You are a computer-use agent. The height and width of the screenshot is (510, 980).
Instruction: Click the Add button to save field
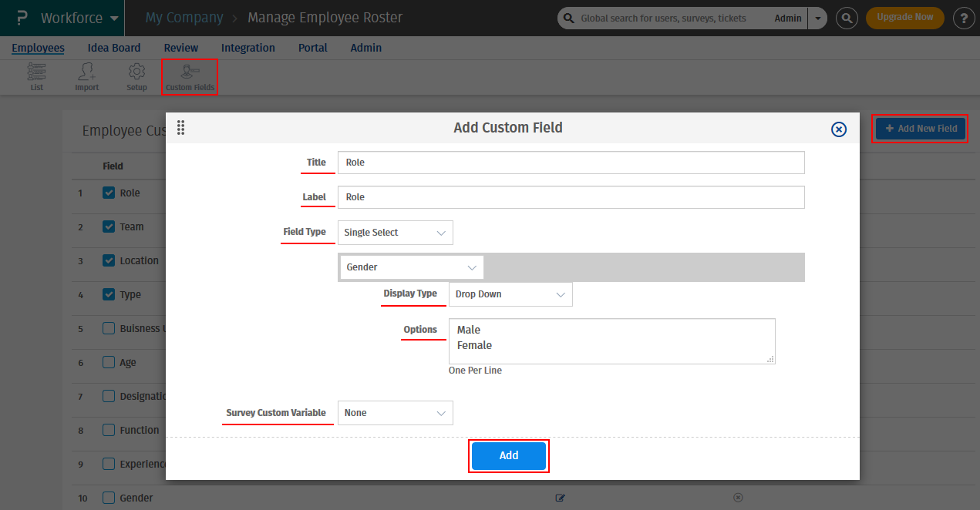[508, 455]
